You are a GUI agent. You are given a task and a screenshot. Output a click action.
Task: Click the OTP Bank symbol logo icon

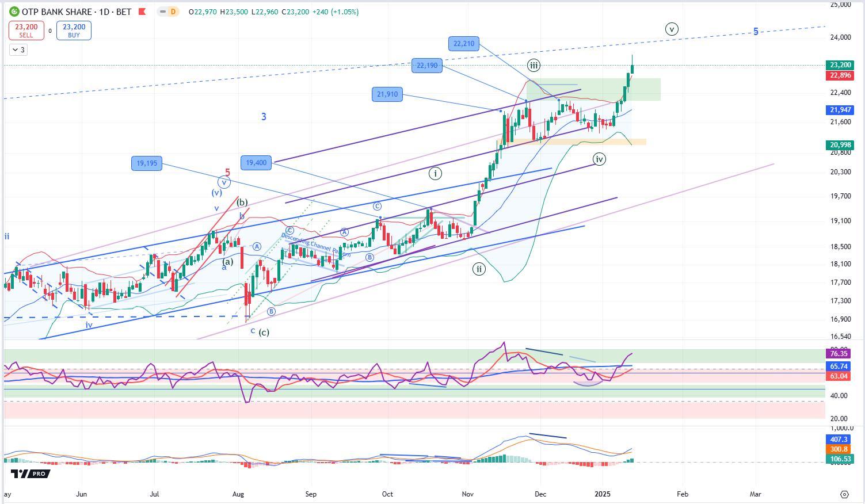(x=14, y=12)
